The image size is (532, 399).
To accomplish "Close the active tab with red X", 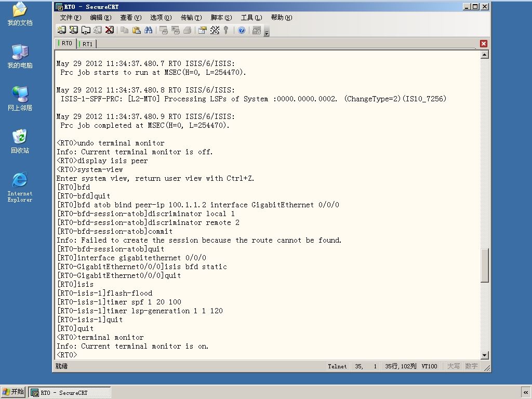I will [484, 44].
